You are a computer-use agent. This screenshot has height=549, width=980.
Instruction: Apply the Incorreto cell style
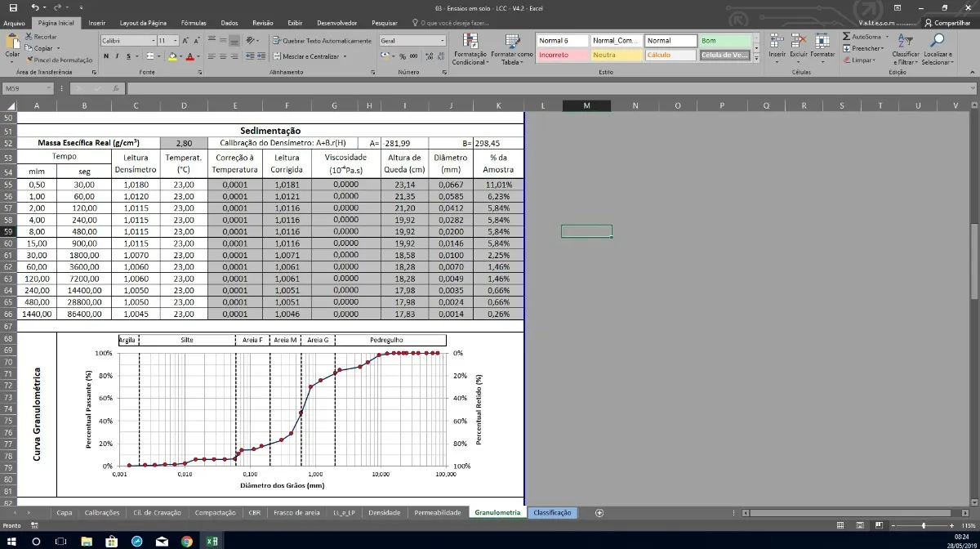click(562, 56)
